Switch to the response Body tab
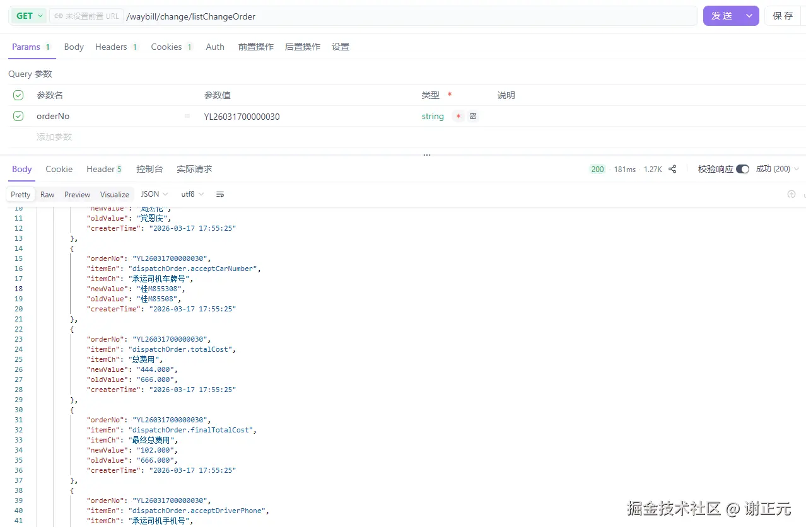 coord(22,169)
